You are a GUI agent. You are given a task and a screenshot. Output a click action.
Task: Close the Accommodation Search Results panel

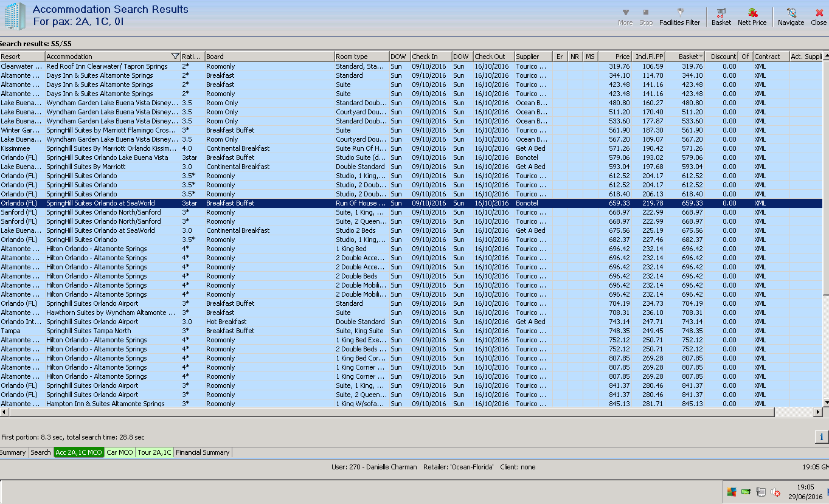tap(819, 16)
